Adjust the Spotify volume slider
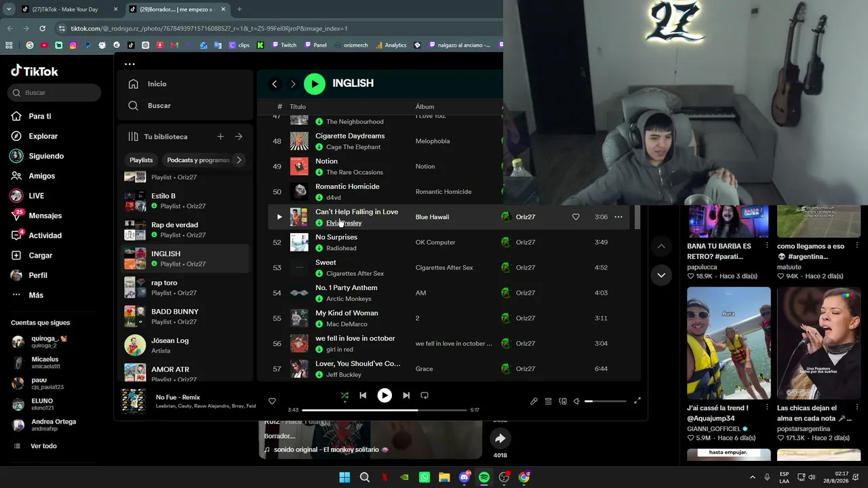This screenshot has width=868, height=488. [606, 401]
